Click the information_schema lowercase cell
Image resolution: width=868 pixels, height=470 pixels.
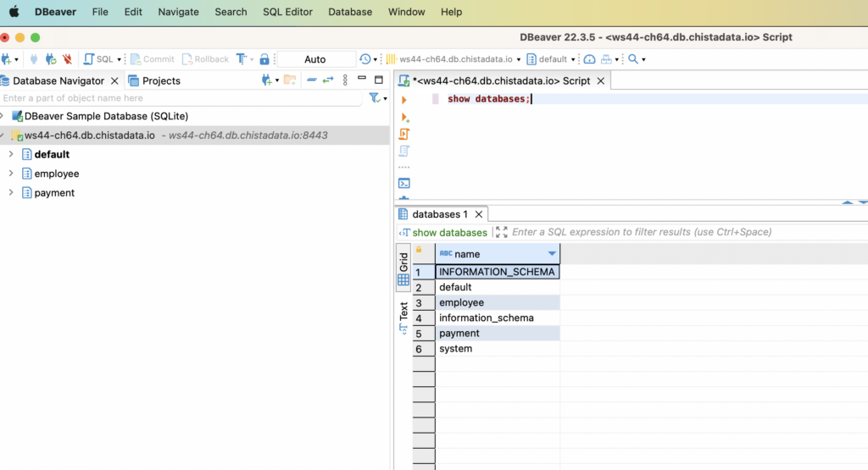497,318
